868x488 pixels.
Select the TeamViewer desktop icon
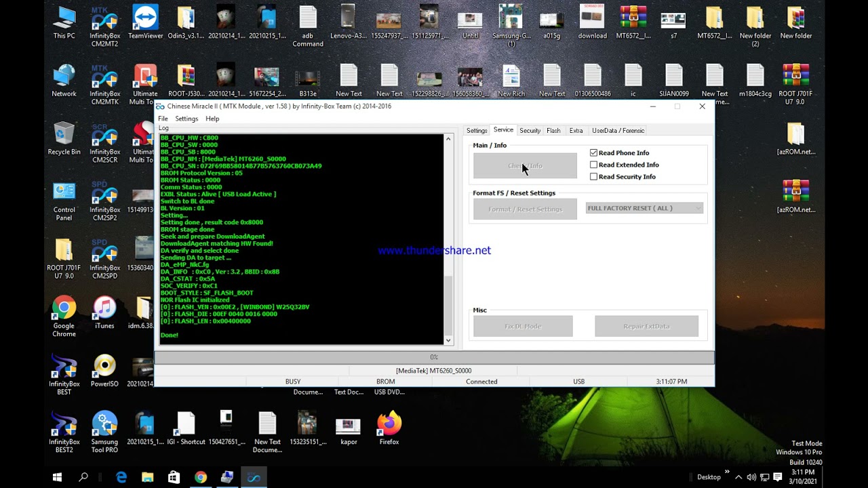pos(145,22)
